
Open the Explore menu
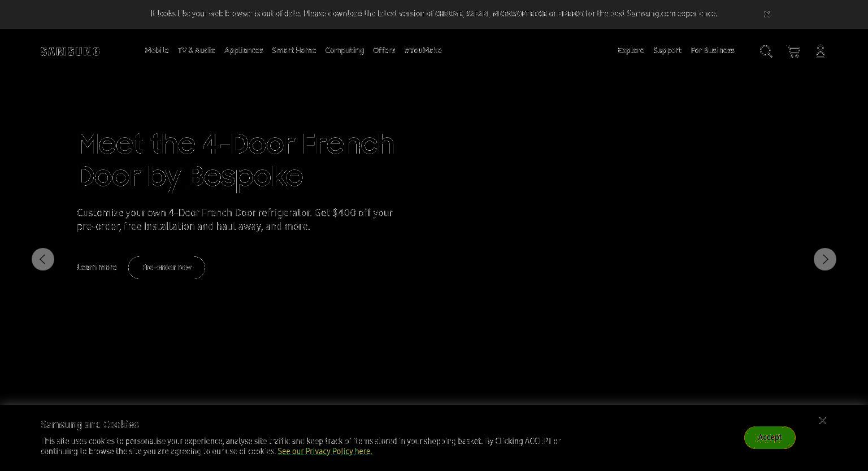631,50
